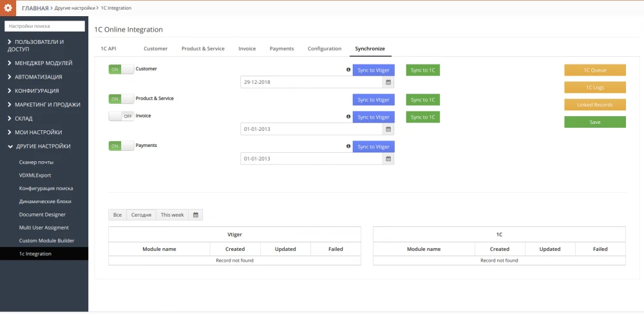
Task: Click the 1C table Failed column header
Action: tap(600, 249)
